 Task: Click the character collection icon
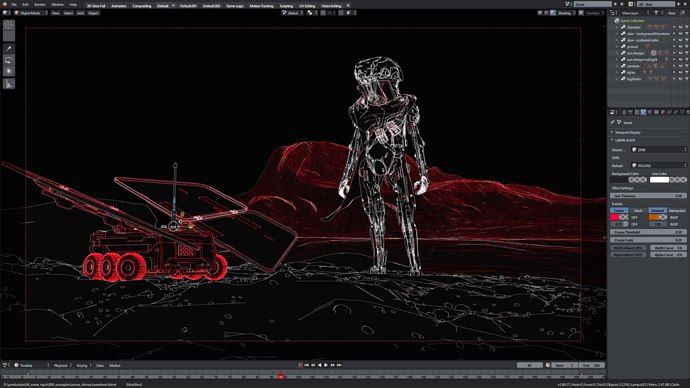[x=623, y=27]
